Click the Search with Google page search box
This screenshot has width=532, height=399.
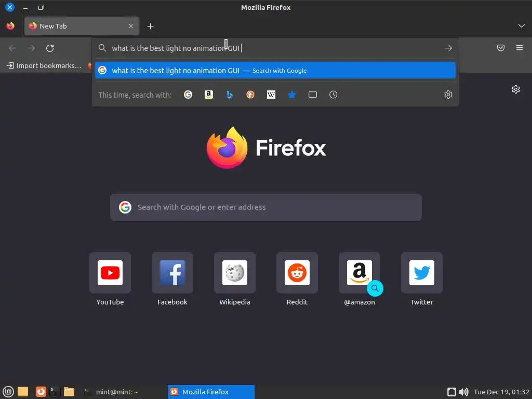click(266, 207)
